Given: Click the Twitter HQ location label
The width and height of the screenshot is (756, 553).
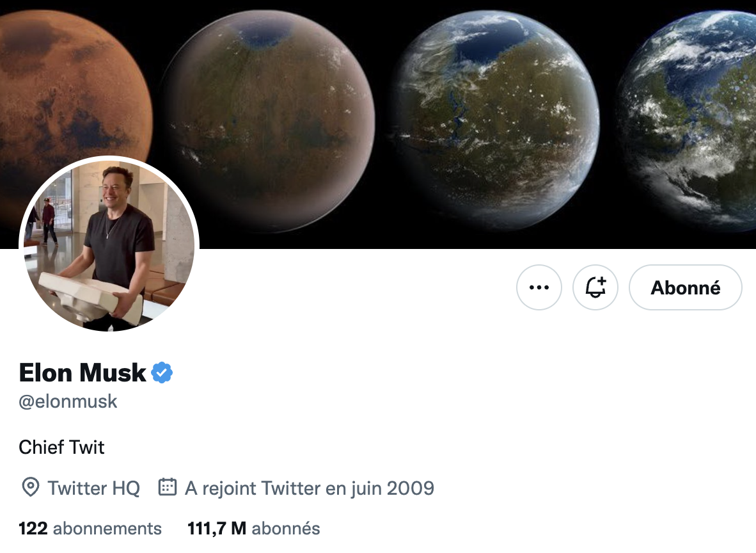Looking at the screenshot, I should pos(93,488).
